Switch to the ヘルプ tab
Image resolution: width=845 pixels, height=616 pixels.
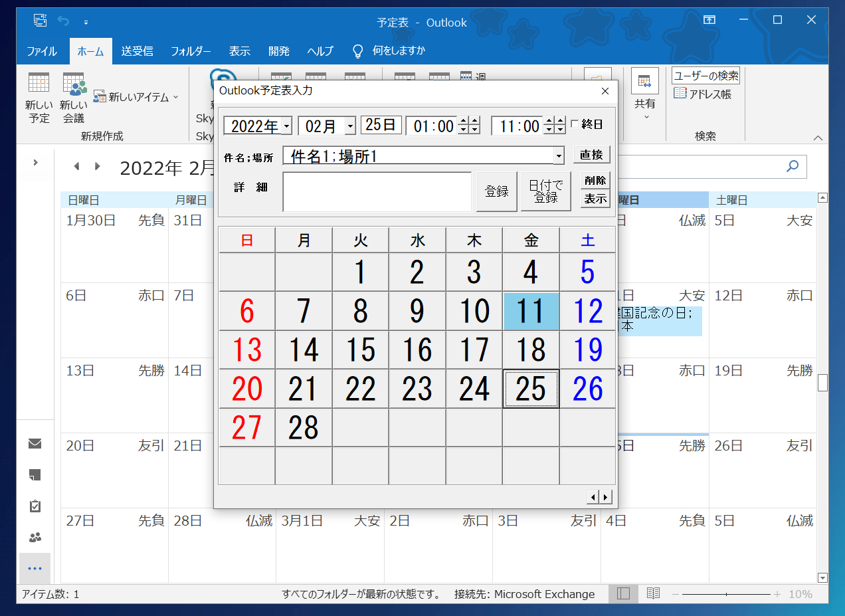click(x=320, y=51)
